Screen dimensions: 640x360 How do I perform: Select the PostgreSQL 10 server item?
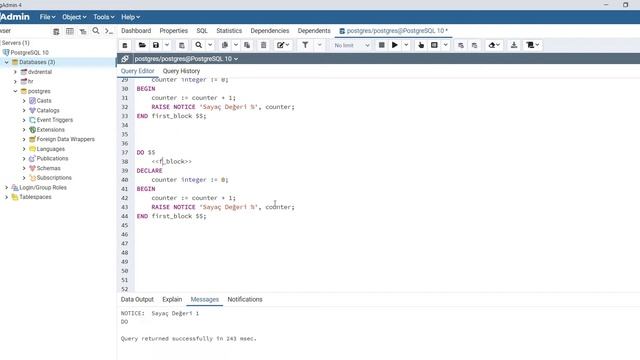[x=29, y=53]
